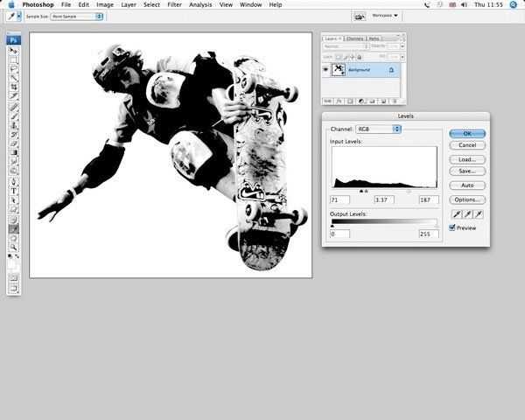Pick the black point eyedropper in Levels
The height and width of the screenshot is (420, 525).
click(456, 213)
